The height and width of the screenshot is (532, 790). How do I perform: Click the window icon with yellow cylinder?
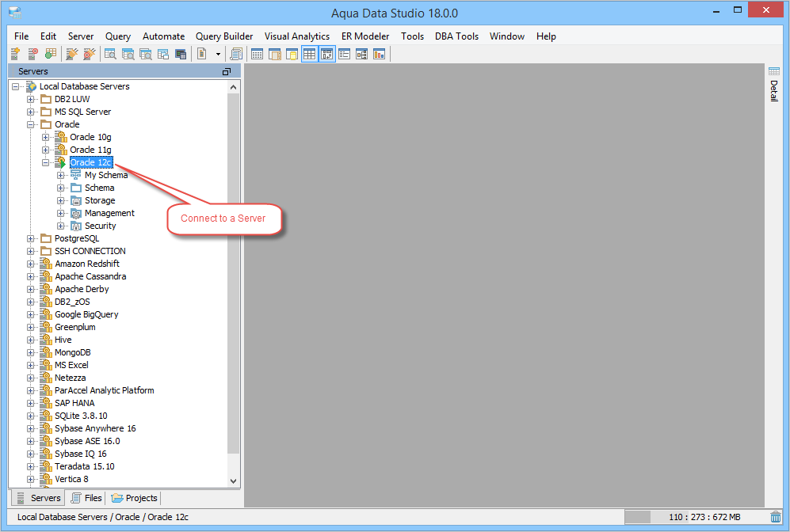click(x=292, y=54)
